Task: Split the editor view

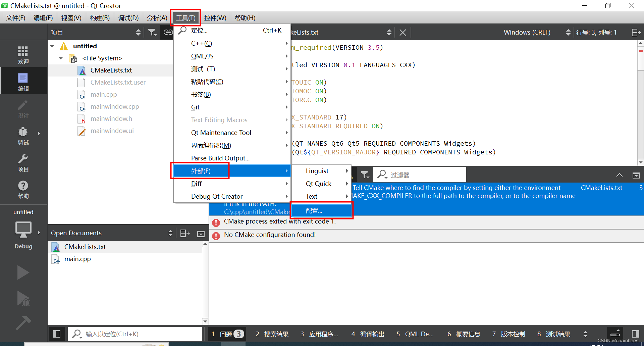Action: [x=636, y=32]
